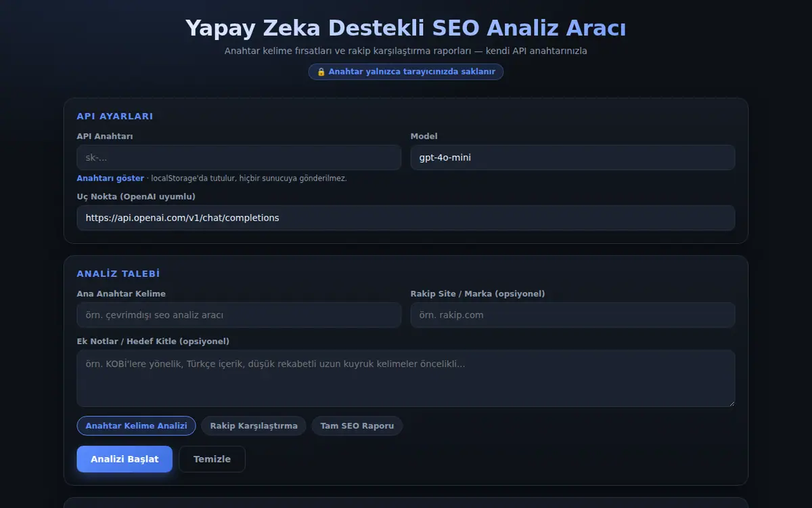Click the API Anahtarı input field
812x508 pixels.
click(239, 157)
